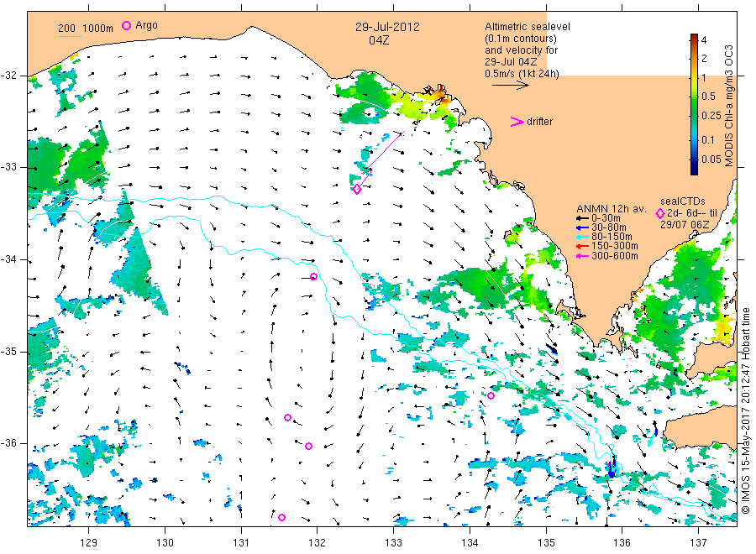This screenshot has width=756, height=554.
Task: Click the 'MODIS Chl-a mg/m3 OC3' colorbar label
Action: pyautogui.click(x=728, y=106)
